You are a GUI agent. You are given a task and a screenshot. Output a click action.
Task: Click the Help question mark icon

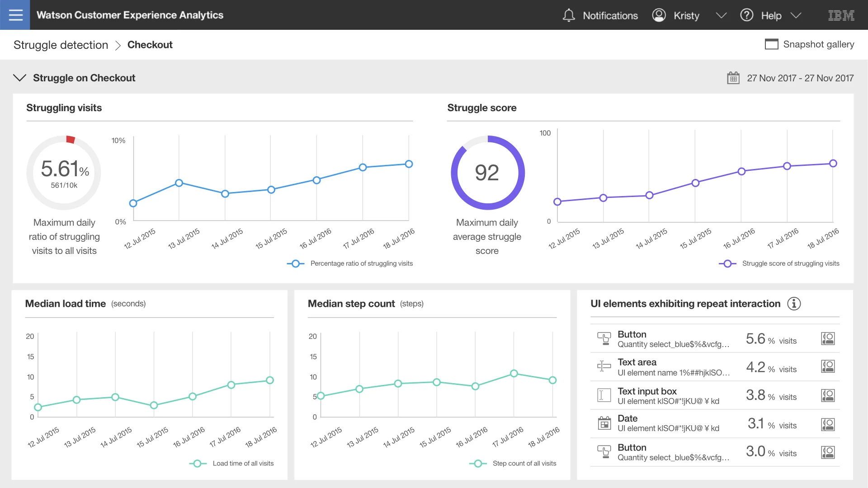[746, 15]
